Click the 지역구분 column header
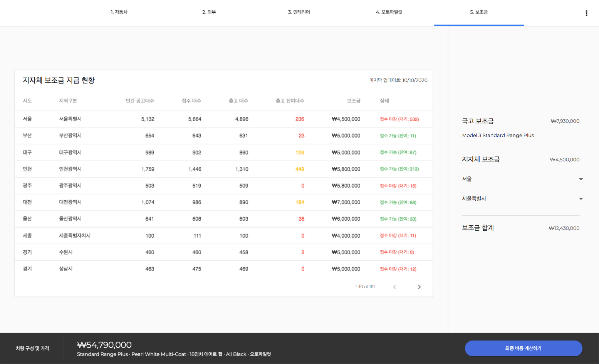 (x=68, y=101)
